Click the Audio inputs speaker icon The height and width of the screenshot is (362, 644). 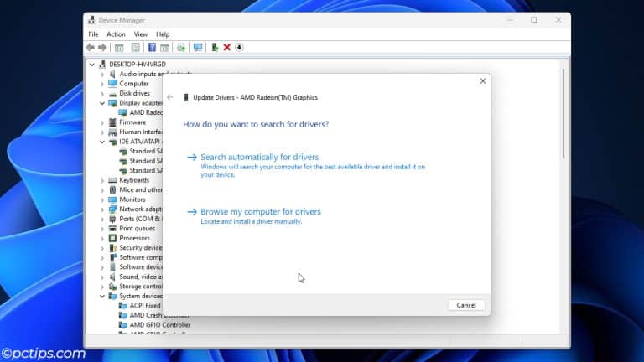(x=112, y=74)
